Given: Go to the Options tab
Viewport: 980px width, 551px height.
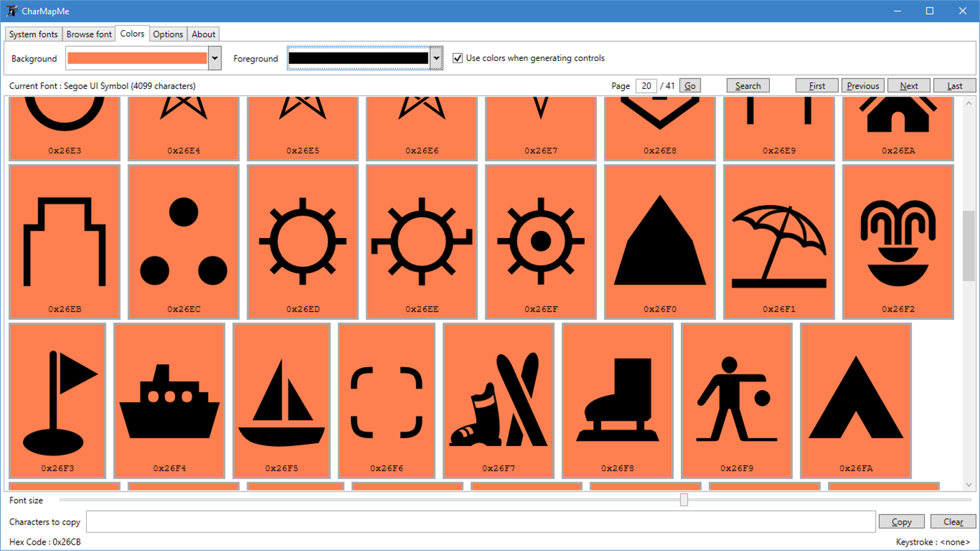Looking at the screenshot, I should 168,34.
